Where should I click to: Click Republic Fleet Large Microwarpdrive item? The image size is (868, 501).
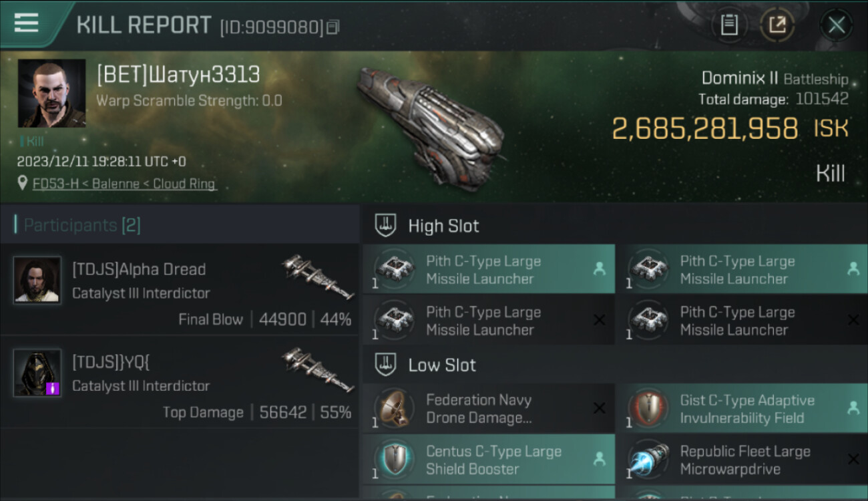[x=742, y=460]
